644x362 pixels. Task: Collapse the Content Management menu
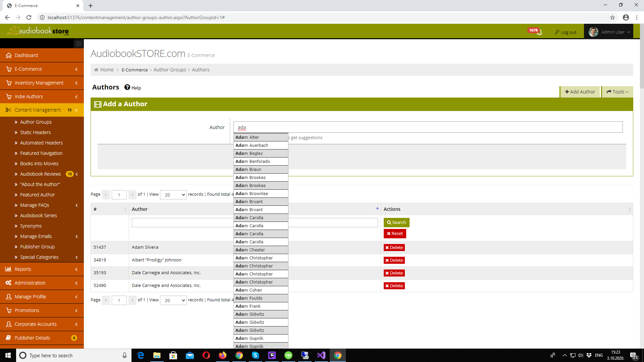point(42,110)
